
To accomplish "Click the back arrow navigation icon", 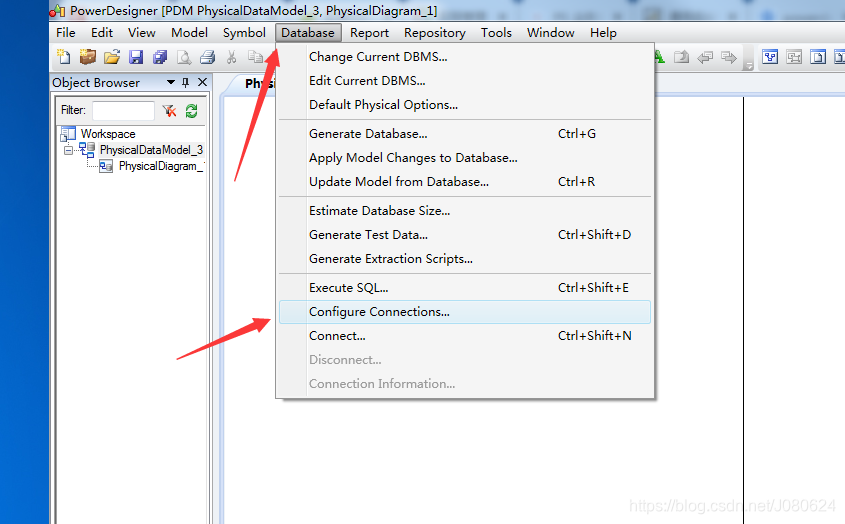I will [x=705, y=57].
